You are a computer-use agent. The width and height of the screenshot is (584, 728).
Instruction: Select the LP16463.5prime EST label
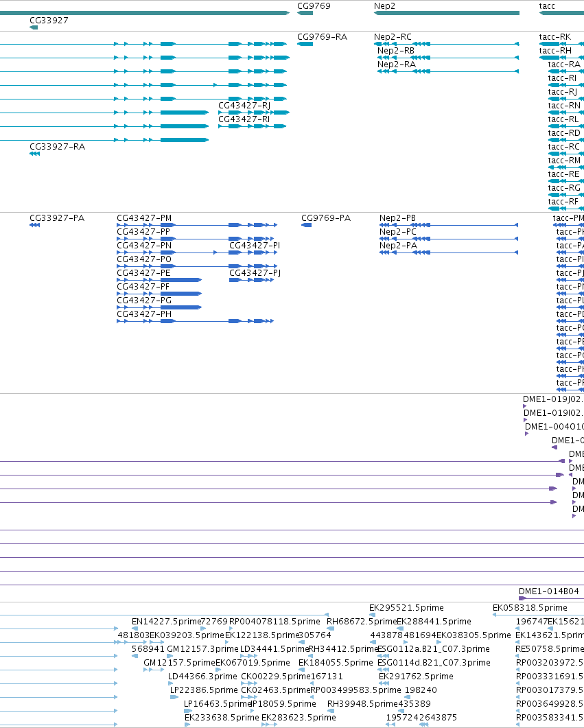(x=218, y=704)
